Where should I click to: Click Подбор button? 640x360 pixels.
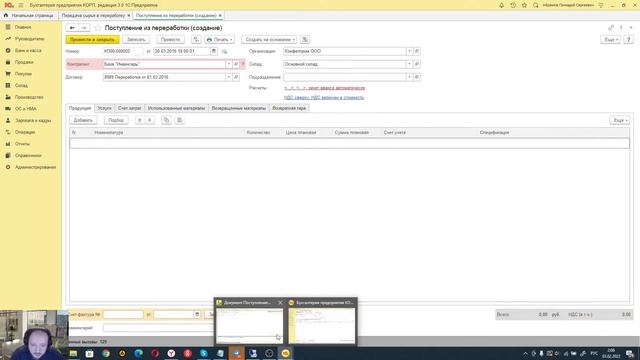[116, 120]
